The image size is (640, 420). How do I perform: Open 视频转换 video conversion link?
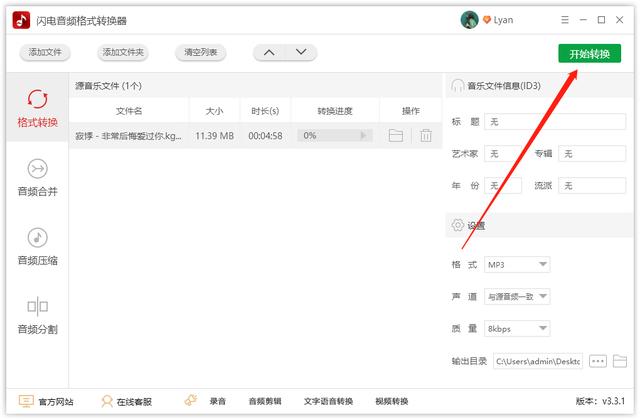point(392,402)
